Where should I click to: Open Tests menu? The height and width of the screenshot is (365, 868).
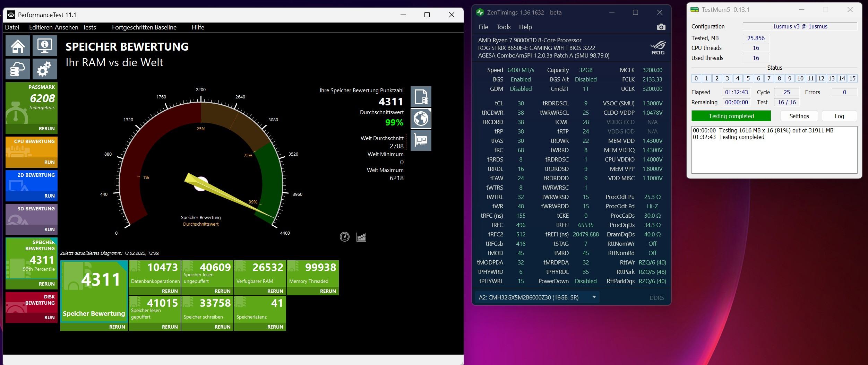pyautogui.click(x=89, y=27)
